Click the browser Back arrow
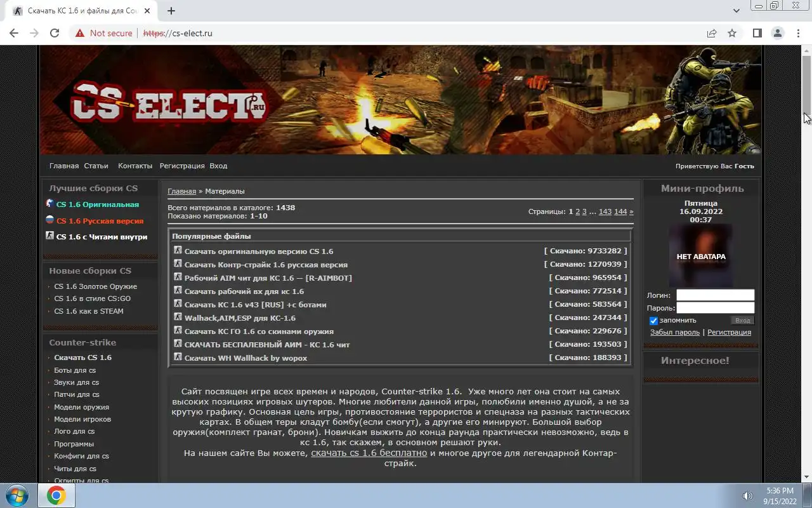Image resolution: width=812 pixels, height=508 pixels. (x=14, y=33)
